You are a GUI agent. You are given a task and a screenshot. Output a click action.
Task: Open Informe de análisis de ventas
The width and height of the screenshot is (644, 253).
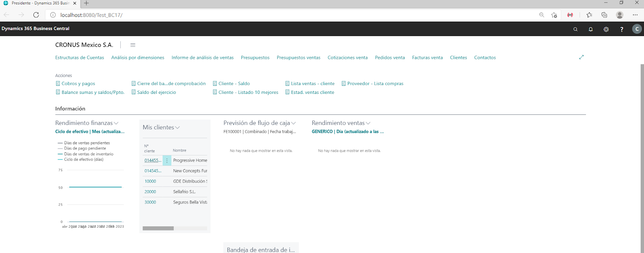[202, 58]
